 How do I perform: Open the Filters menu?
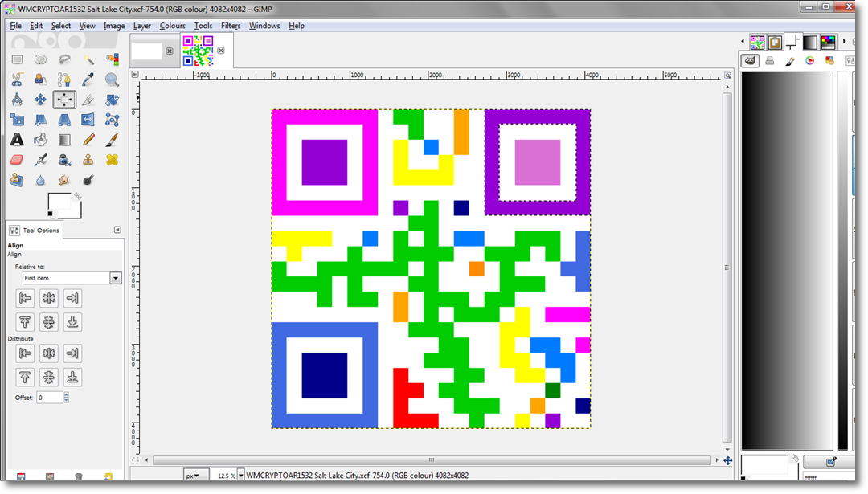231,26
